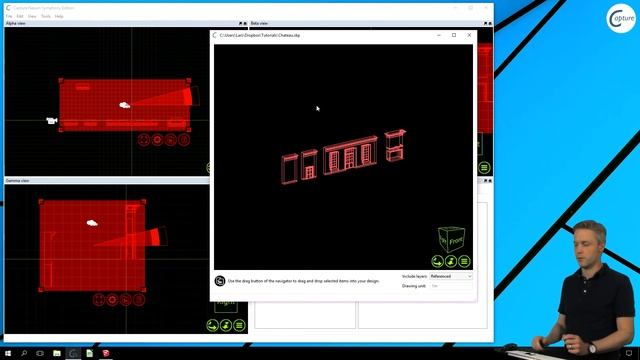Expand the Include layers dropdown

tap(451, 276)
